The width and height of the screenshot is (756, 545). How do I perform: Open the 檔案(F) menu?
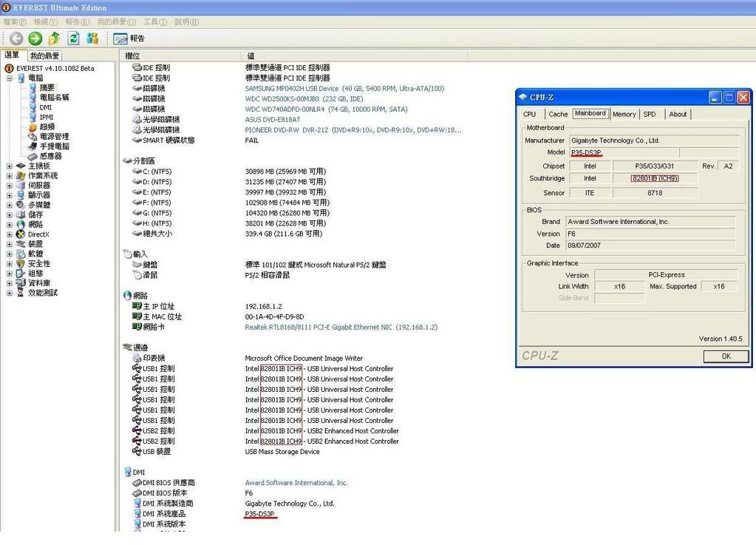tap(15, 21)
